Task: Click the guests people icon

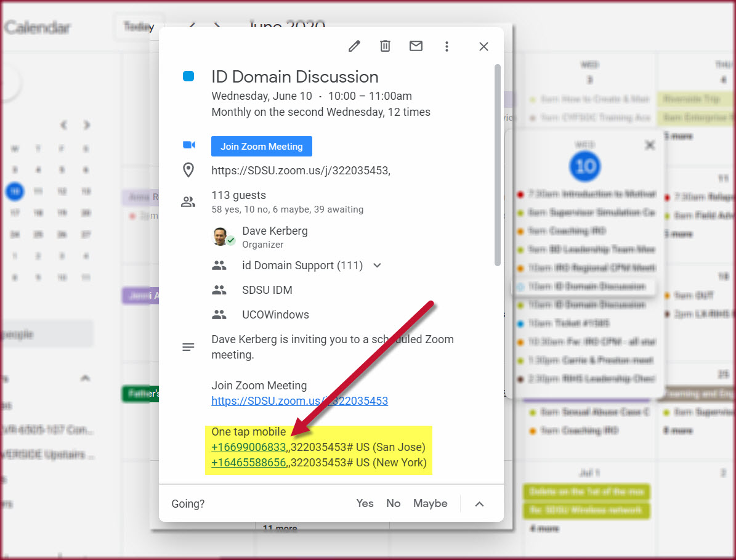Action: coord(188,202)
